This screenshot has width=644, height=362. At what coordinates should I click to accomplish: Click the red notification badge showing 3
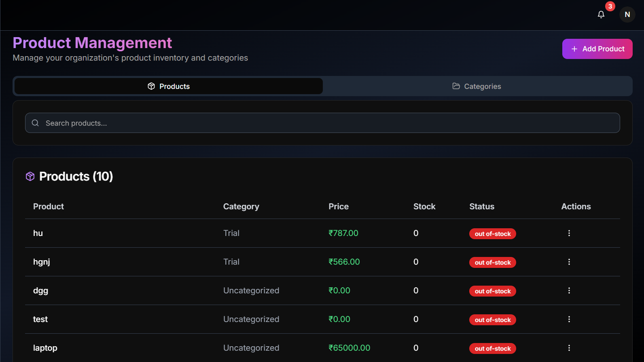click(x=610, y=6)
